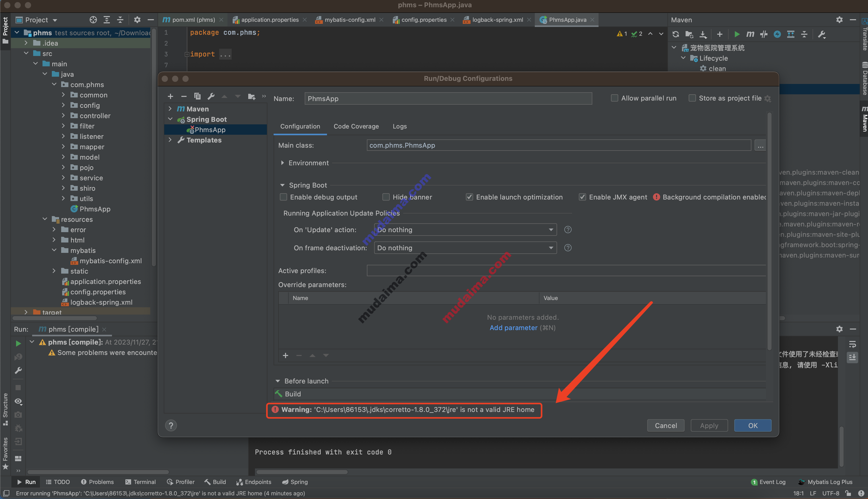868x499 pixels.
Task: Rerun compile in Run panel
Action: pos(18,343)
